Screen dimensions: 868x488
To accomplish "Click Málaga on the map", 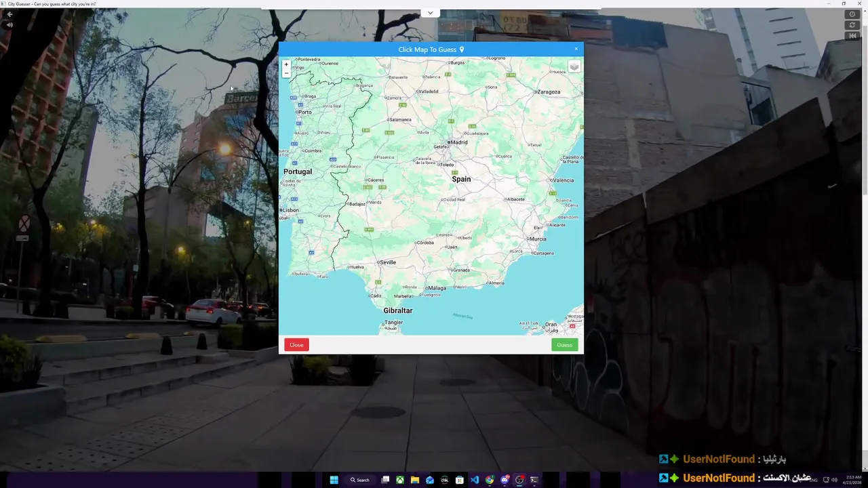I will pyautogui.click(x=437, y=288).
